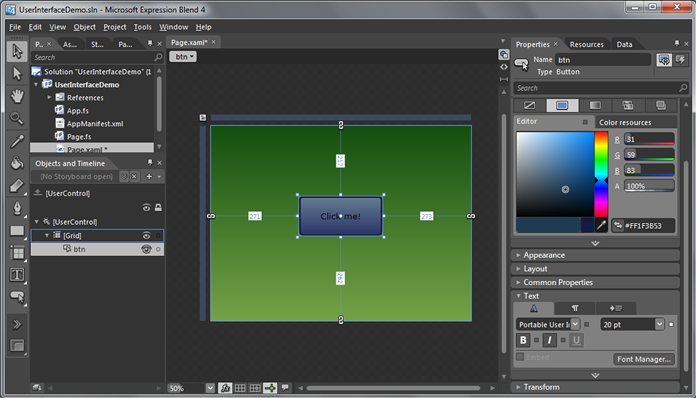The width and height of the screenshot is (696, 398).
Task: Toggle snapping to snaplines icon
Action: 270,388
